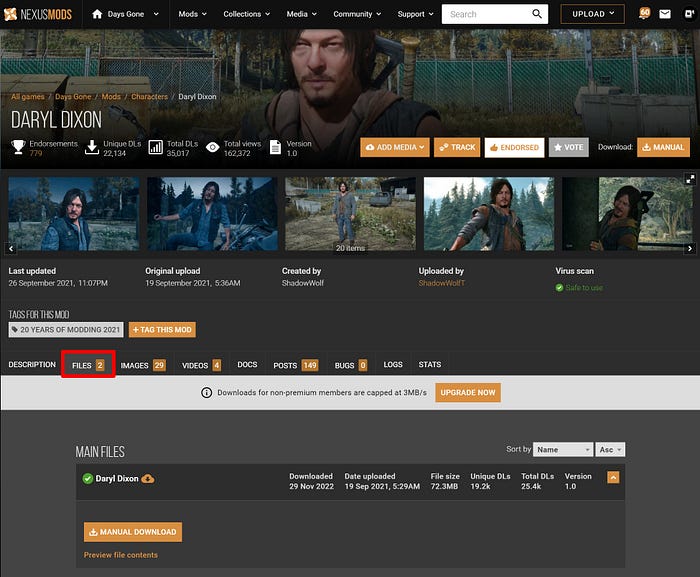Go to All games breadcrumb
This screenshot has width=700, height=577.
pos(28,96)
